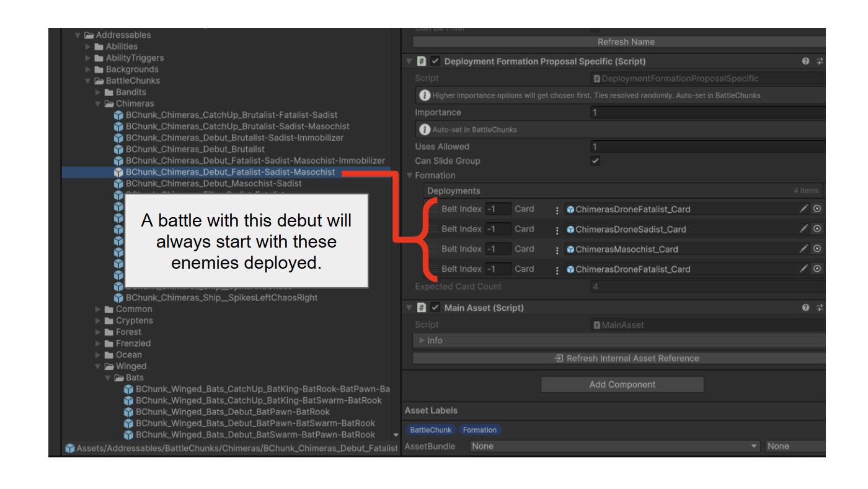Disable Deployment Formation Proposal Specific component checkbox

435,61
